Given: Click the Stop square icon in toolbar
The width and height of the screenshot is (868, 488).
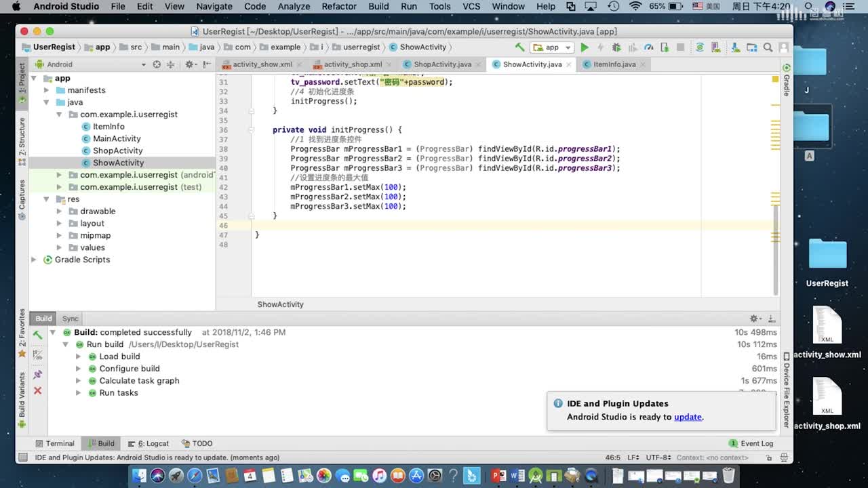Looking at the screenshot, I should pos(680,47).
